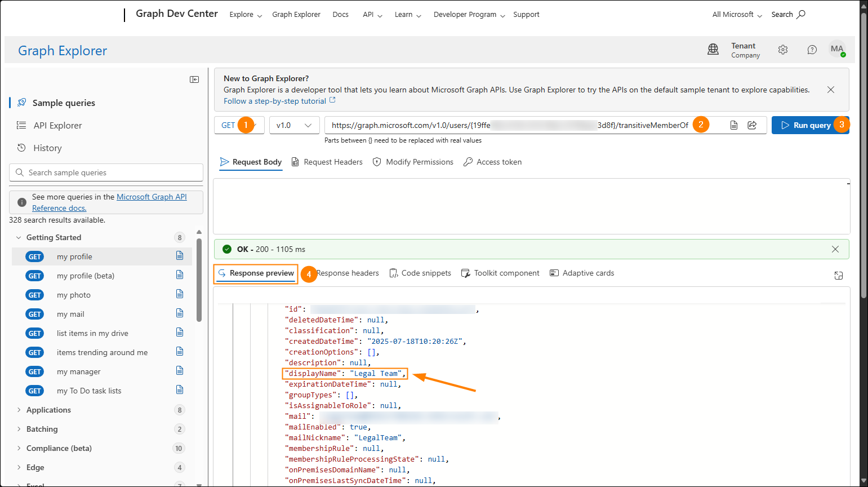Open the All Microsoft dropdown
This screenshot has width=868, height=487.
coord(735,14)
